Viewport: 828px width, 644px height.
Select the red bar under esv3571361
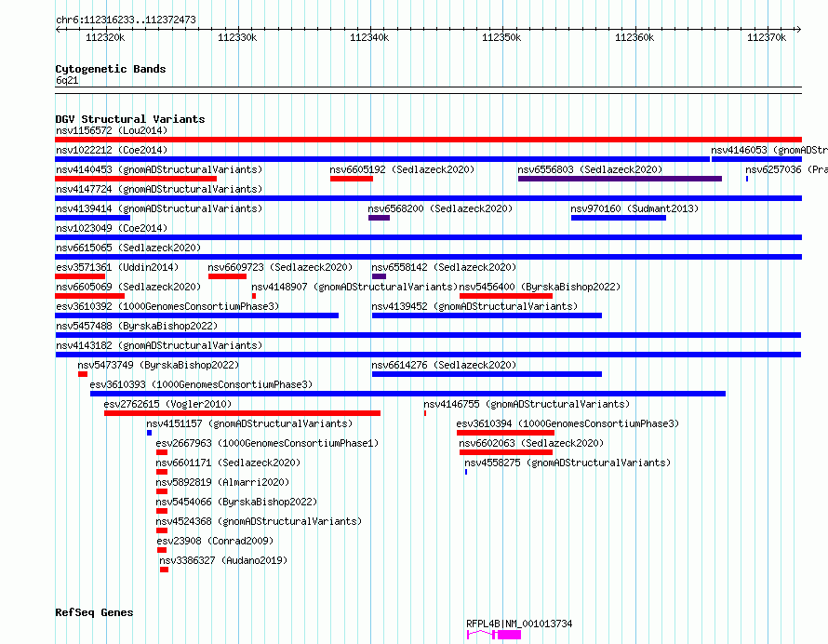coord(80,276)
